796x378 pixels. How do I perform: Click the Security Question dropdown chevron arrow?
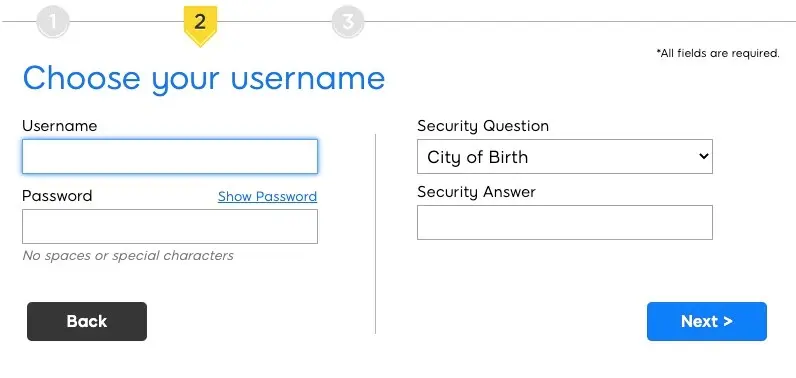(703, 156)
